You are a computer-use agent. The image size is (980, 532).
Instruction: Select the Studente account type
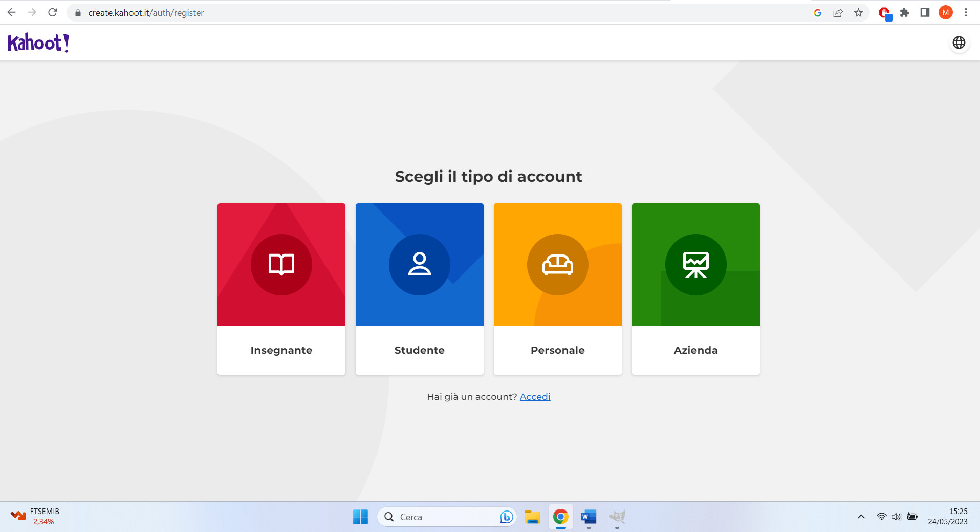tap(419, 288)
